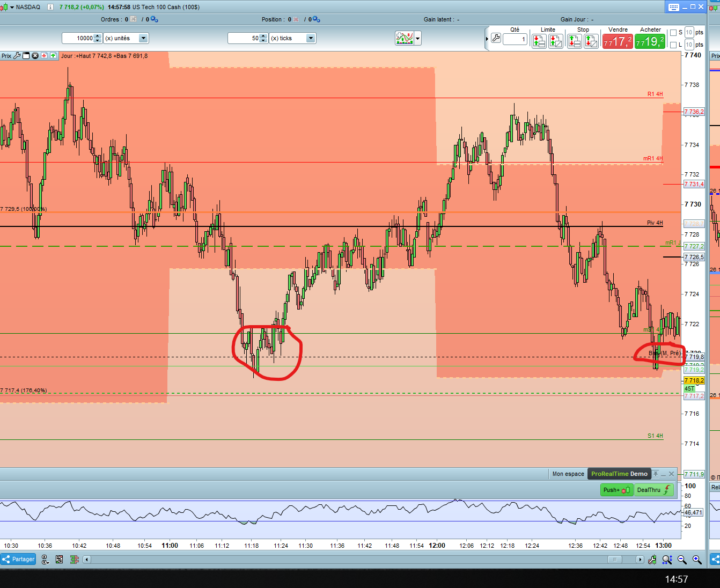Open price chart wrench settings icon

(x=17, y=56)
